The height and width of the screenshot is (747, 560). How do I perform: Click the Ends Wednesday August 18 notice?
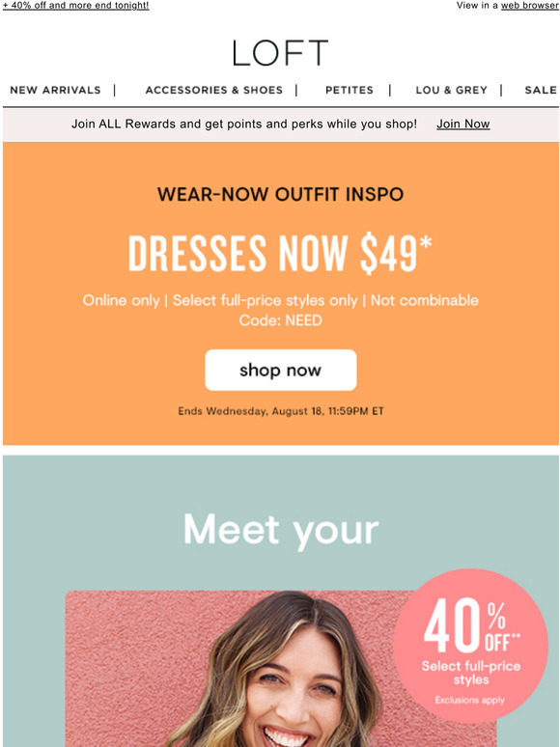281,411
